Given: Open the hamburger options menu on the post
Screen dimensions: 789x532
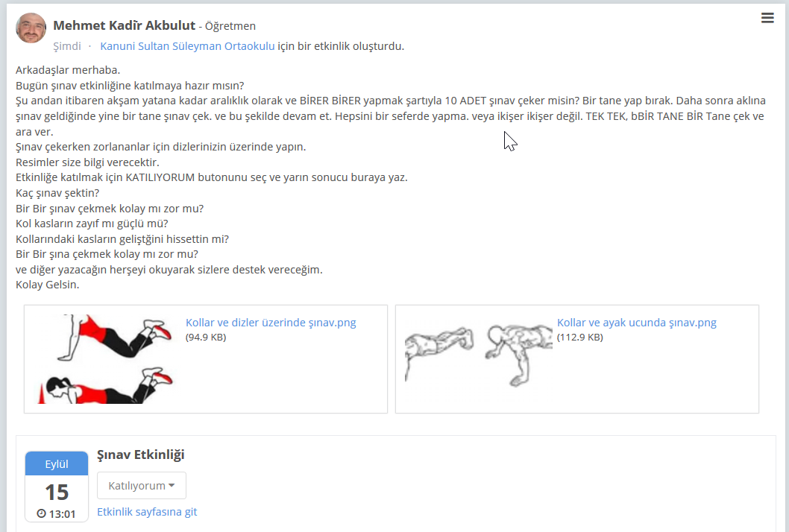Looking at the screenshot, I should 767,18.
